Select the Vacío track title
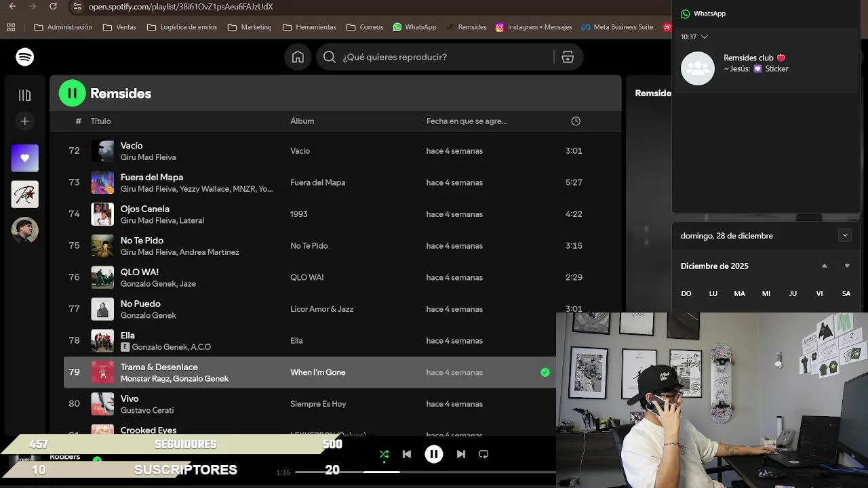The height and width of the screenshot is (488, 868). click(132, 146)
